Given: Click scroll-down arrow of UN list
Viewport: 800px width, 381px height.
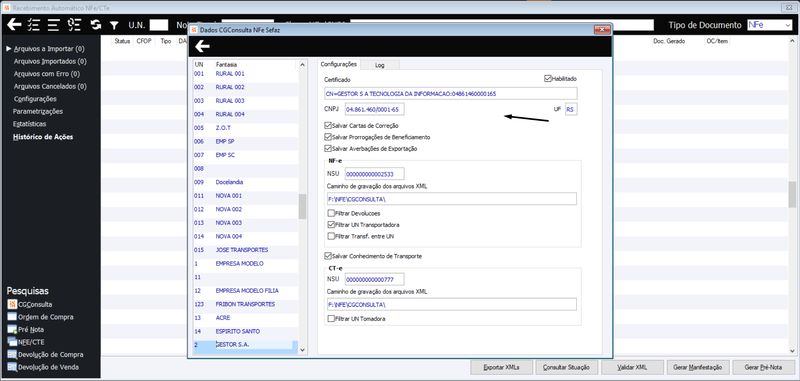Looking at the screenshot, I should tap(302, 350).
